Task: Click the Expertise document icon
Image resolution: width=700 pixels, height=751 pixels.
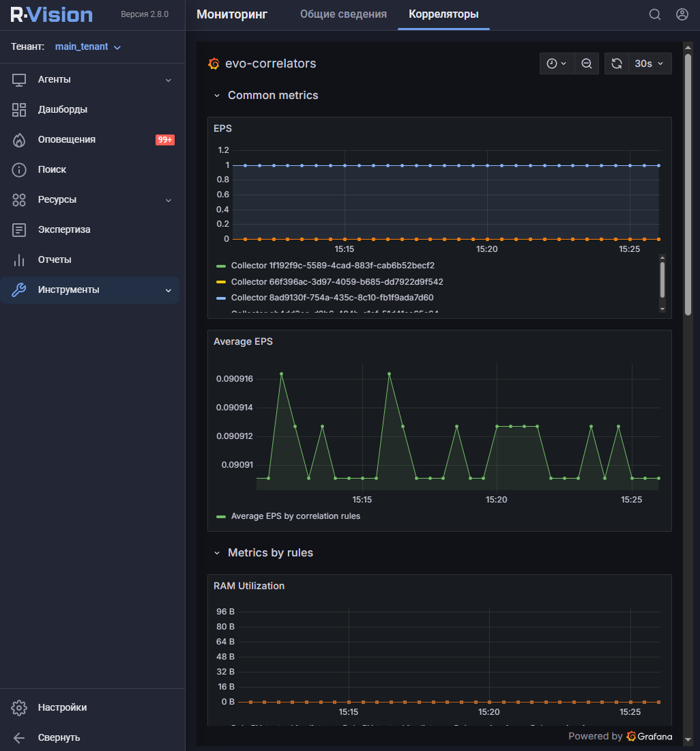Action: (19, 230)
